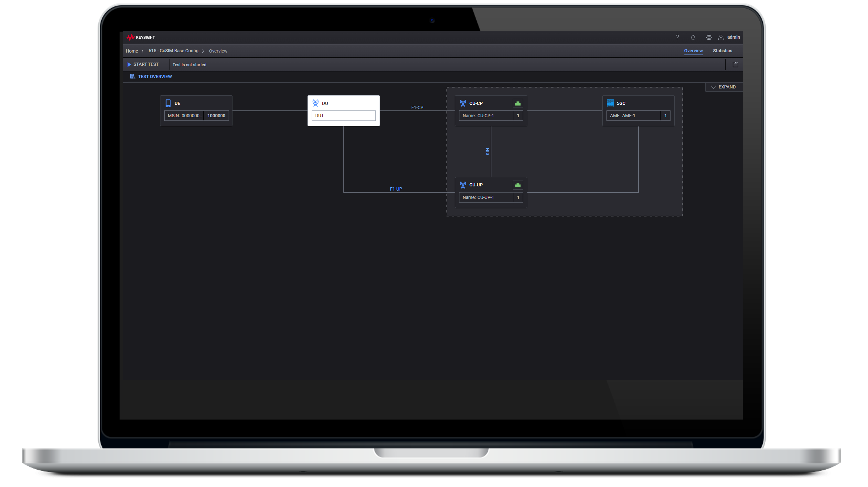Open Name: CU-CP-1 entry
Viewport: 868px width, 487px height.
(x=486, y=116)
